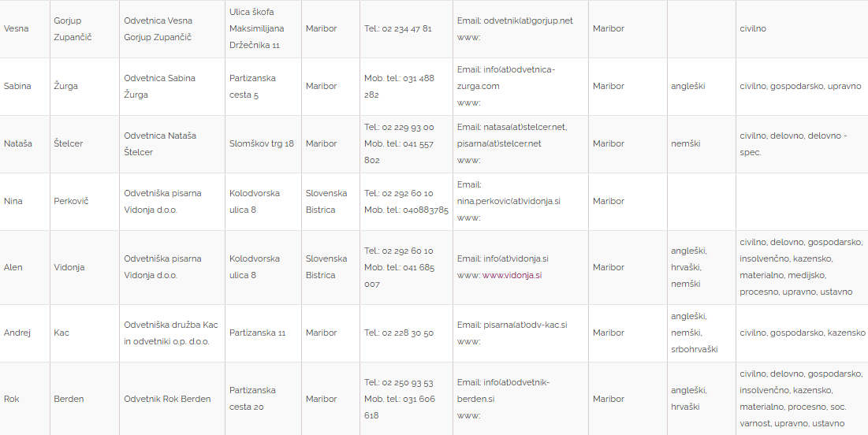Click "Odvetniška družba Kac in odvetniki" cell
The width and height of the screenshot is (868, 435).
[170, 333]
